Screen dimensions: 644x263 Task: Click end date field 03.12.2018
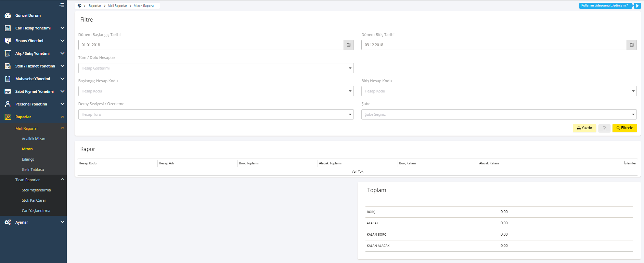tap(494, 45)
